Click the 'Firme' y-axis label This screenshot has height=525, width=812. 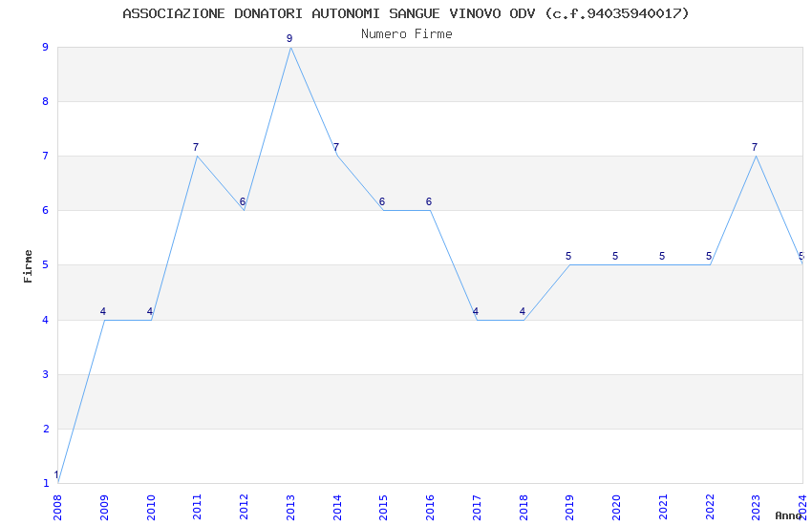pyautogui.click(x=28, y=266)
